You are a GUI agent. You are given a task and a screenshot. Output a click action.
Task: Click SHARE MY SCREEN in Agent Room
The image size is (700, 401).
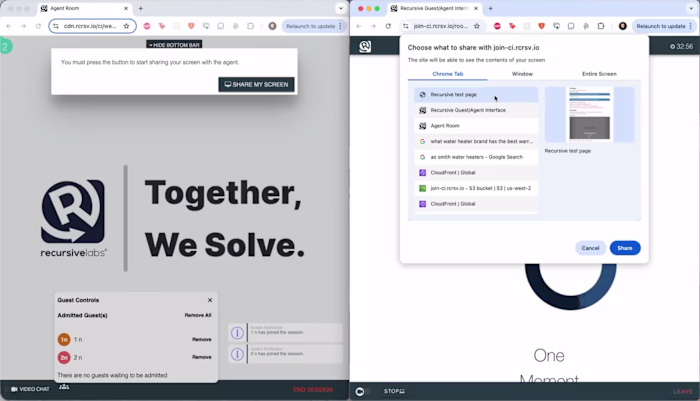click(256, 84)
